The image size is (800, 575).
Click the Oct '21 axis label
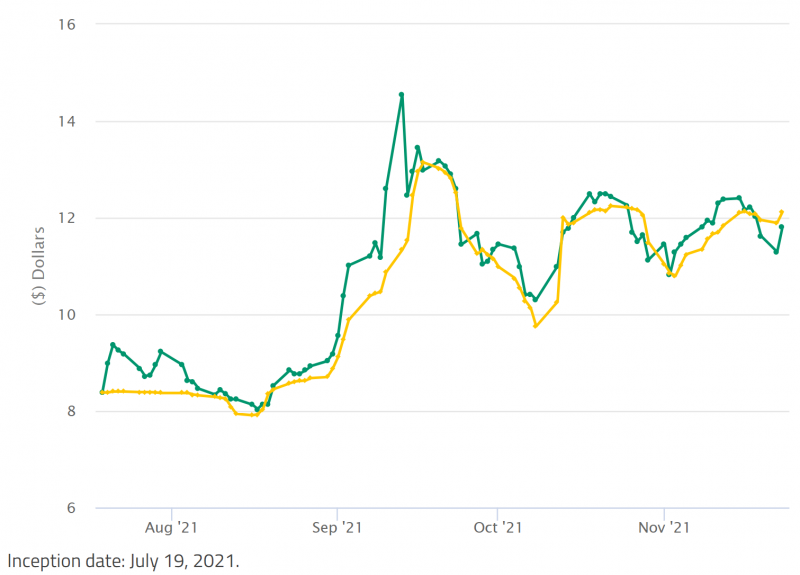coord(497,528)
